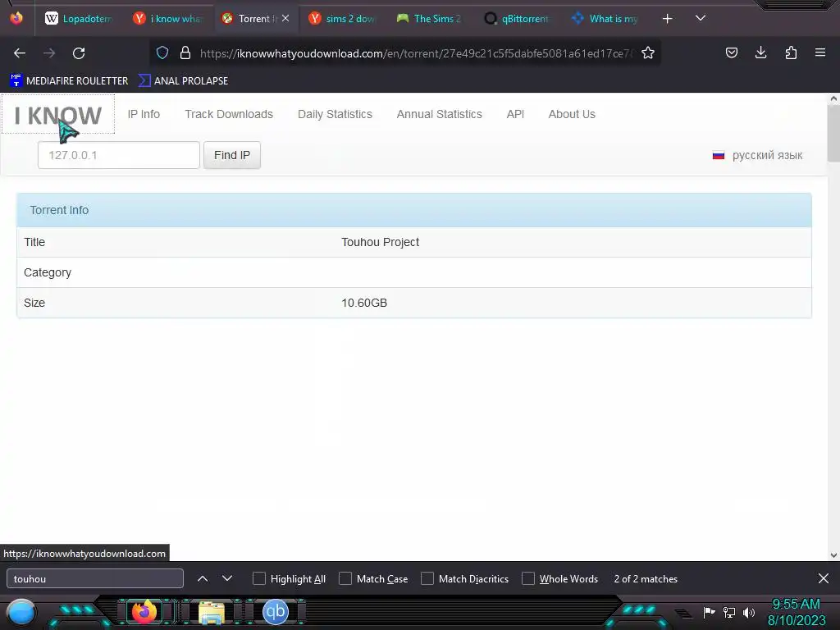840x630 pixels.
Task: Select the Touhou Project title text
Action: (x=381, y=242)
